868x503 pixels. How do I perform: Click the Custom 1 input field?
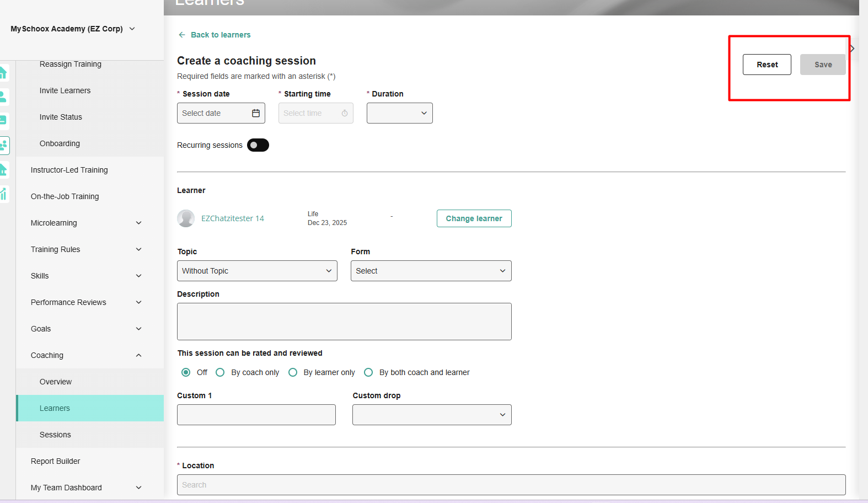pos(256,415)
